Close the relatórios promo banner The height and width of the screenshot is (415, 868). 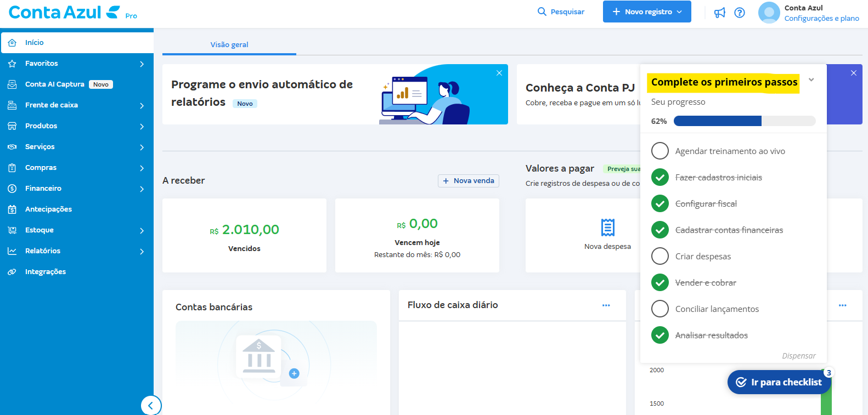point(499,73)
